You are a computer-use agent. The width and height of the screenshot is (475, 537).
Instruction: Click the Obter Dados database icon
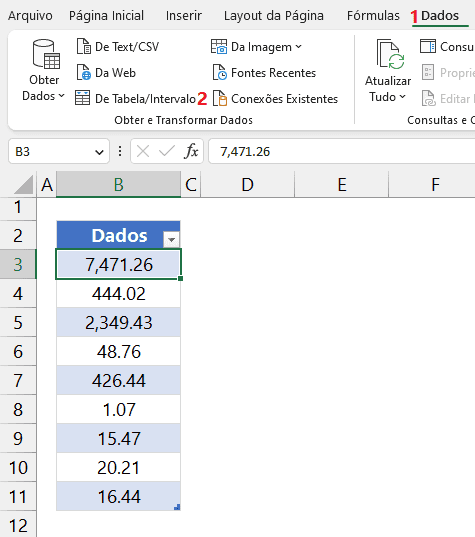point(46,54)
